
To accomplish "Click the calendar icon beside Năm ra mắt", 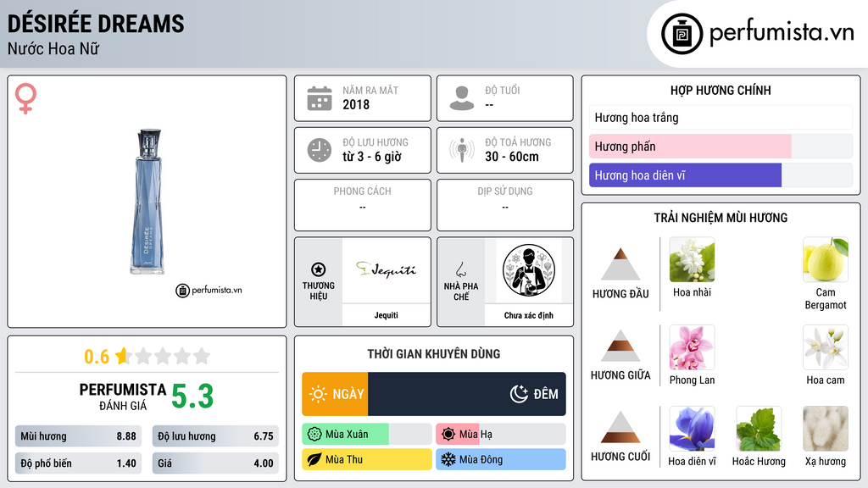I will point(320,98).
